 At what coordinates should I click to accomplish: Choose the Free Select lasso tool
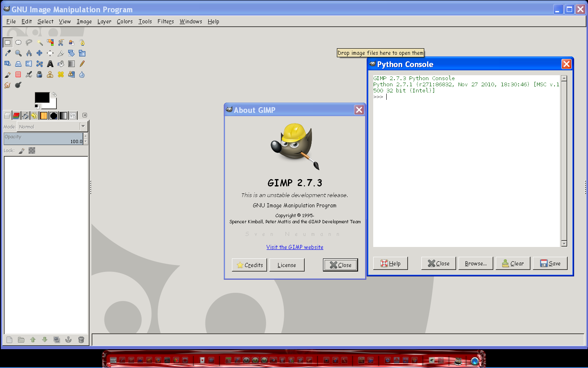(x=29, y=43)
